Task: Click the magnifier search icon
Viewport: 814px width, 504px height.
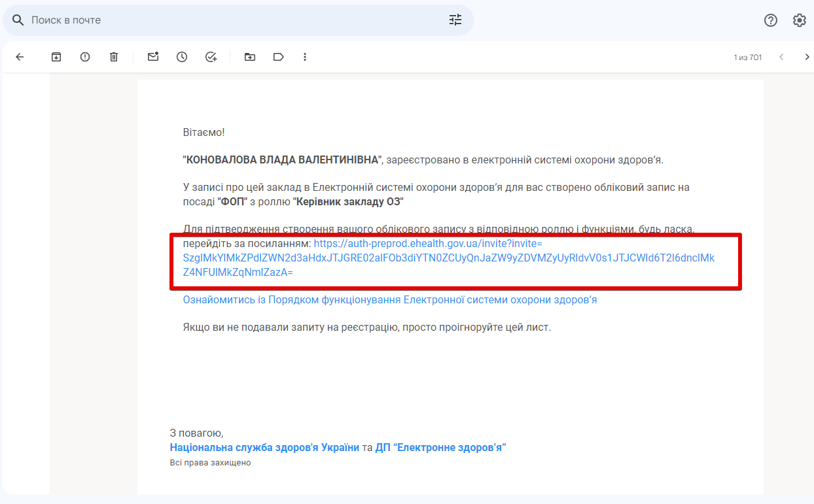Action: coord(18,20)
